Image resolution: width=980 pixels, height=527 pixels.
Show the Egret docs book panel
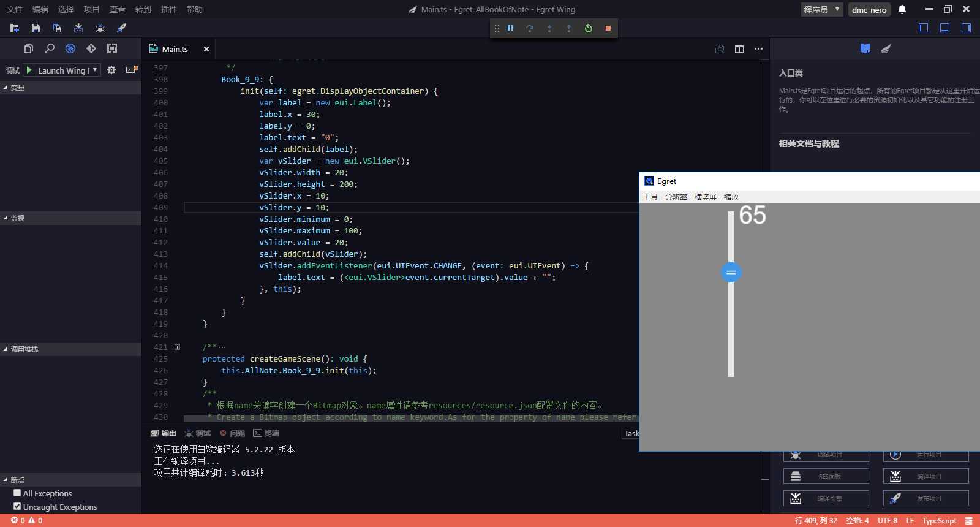(x=865, y=48)
